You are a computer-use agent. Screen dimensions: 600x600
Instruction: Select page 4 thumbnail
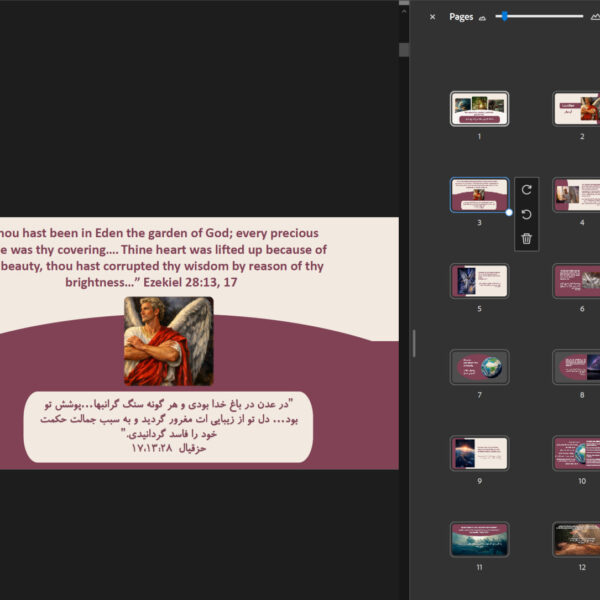coord(577,195)
